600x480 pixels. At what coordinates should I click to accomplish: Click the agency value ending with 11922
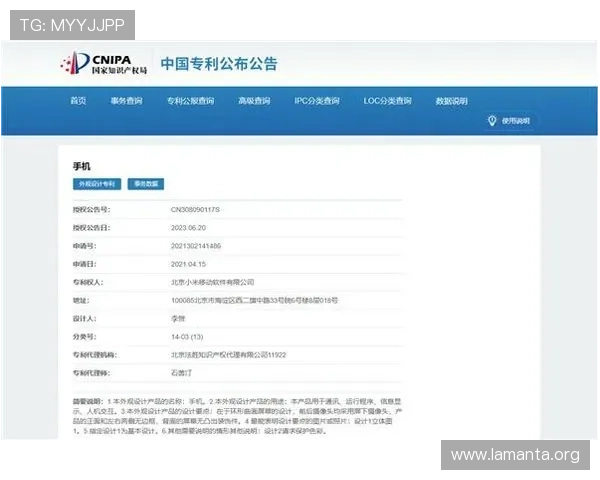coord(228,355)
